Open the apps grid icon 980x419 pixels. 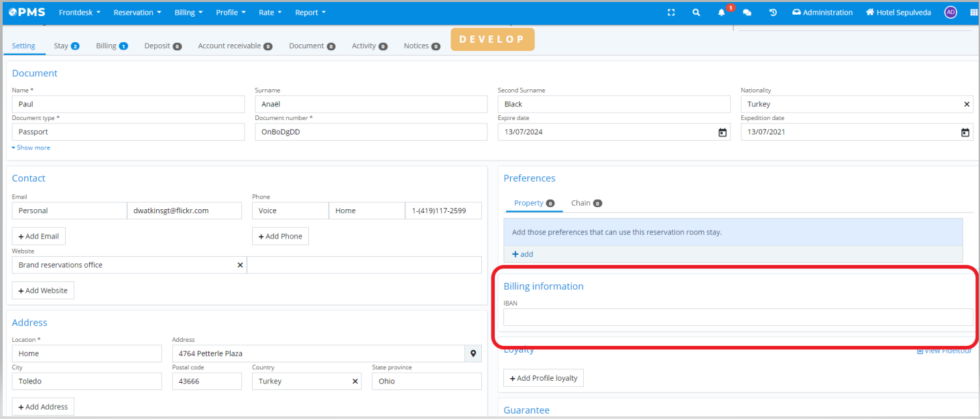(x=973, y=12)
